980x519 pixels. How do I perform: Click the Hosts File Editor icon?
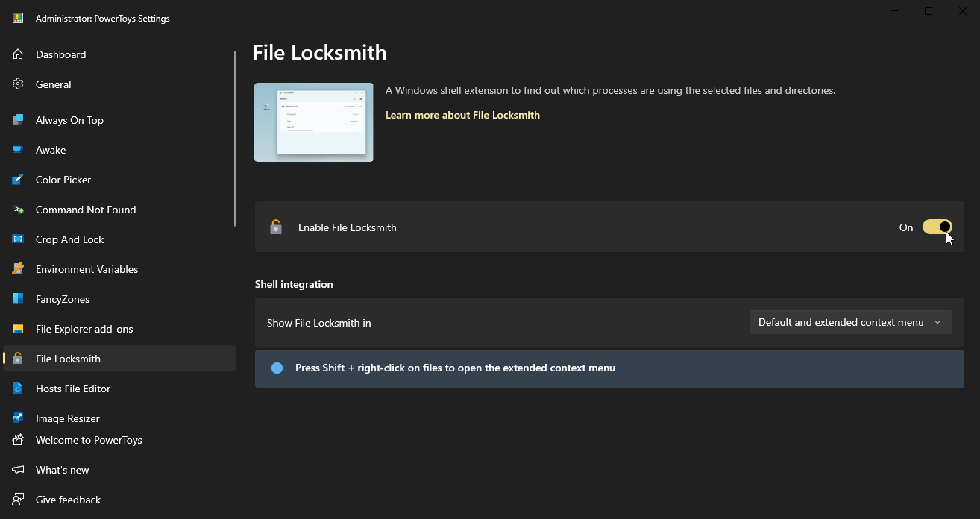pyautogui.click(x=18, y=389)
